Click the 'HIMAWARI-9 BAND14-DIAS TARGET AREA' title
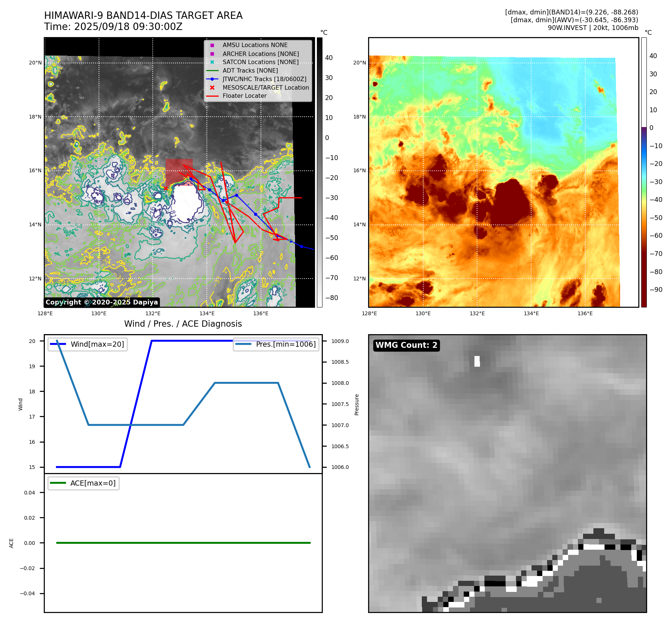Image resolution: width=672 pixels, height=626 pixels. point(143,16)
